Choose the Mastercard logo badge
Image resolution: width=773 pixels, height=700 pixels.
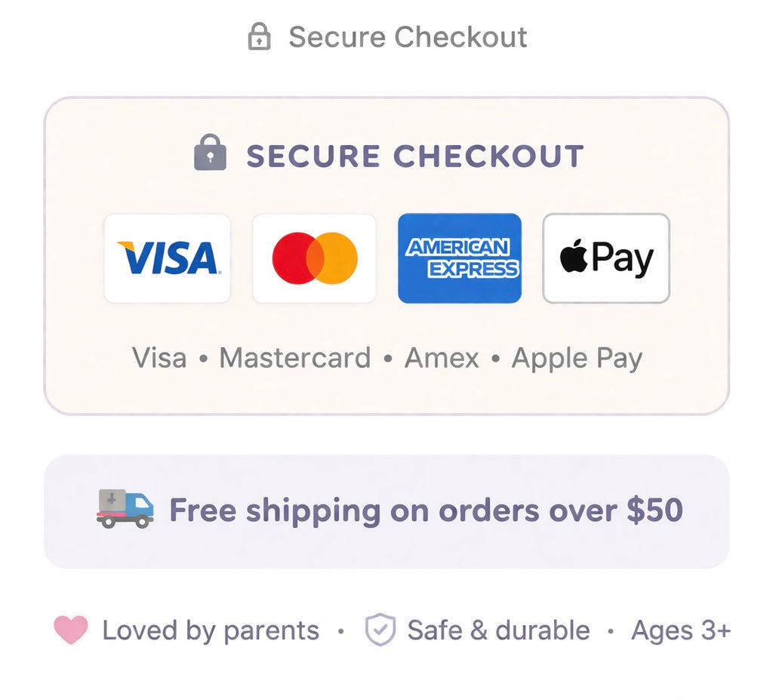point(314,258)
